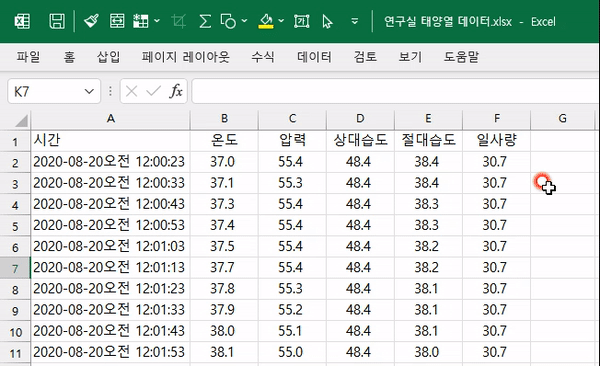This screenshot has width=600, height=366.
Task: Select the 상대습도 header cell
Action: (x=360, y=141)
